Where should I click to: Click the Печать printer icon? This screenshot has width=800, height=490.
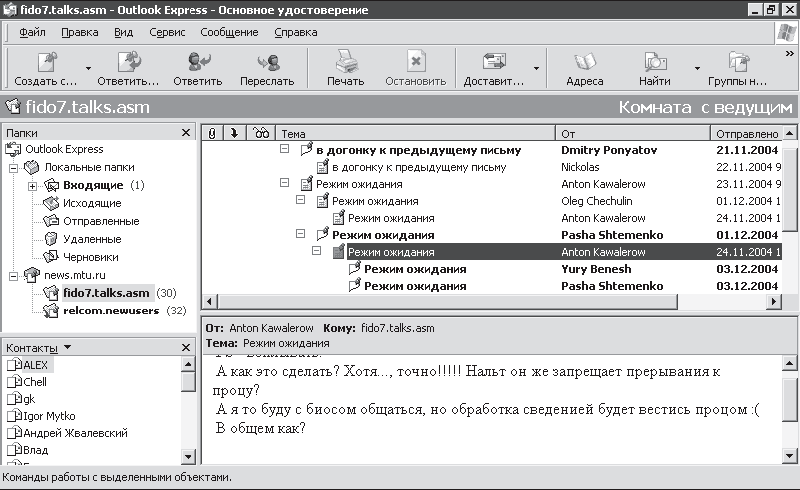(346, 61)
